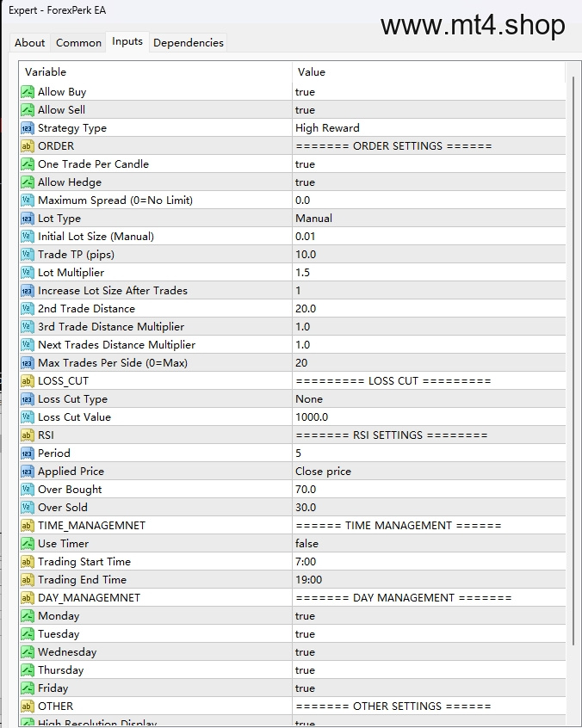The height and width of the screenshot is (728, 582).
Task: Click the Trading Start Time string icon
Action: (28, 563)
